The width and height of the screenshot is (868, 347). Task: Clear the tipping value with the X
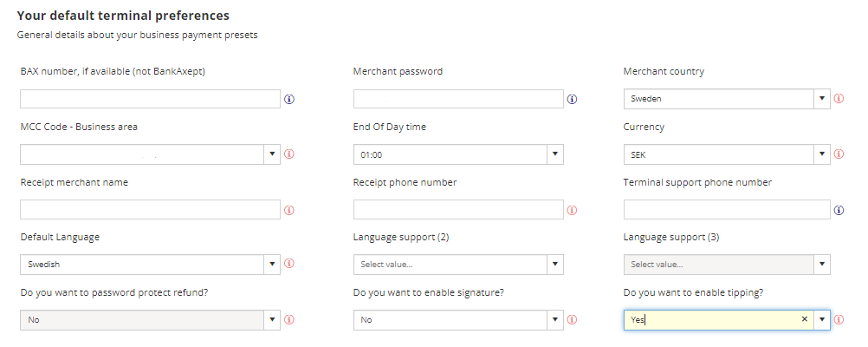pos(805,319)
